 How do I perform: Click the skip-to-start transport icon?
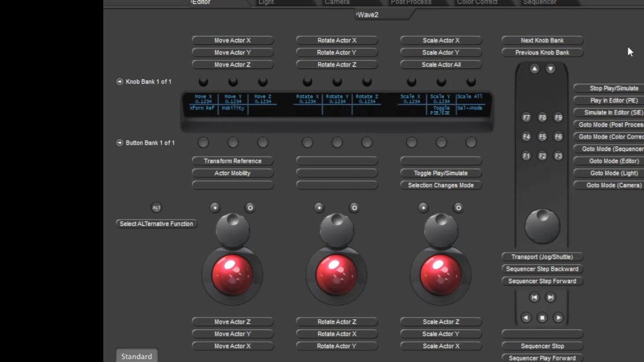coord(534,298)
